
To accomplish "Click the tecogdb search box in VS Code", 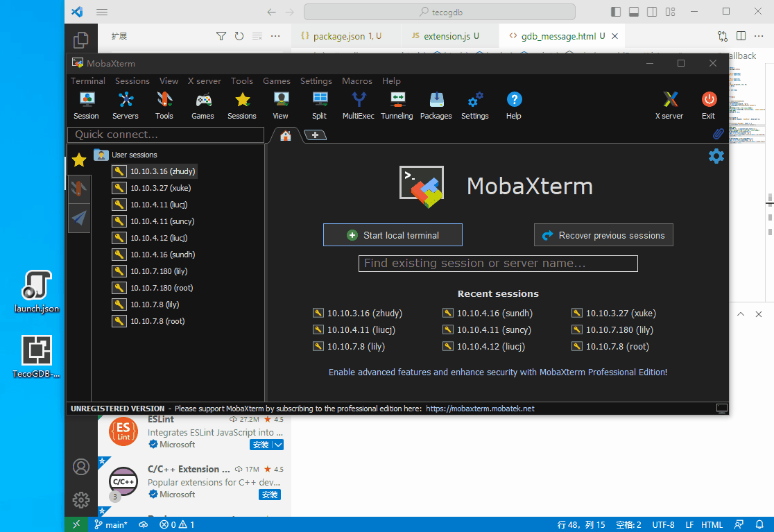I will coord(440,12).
